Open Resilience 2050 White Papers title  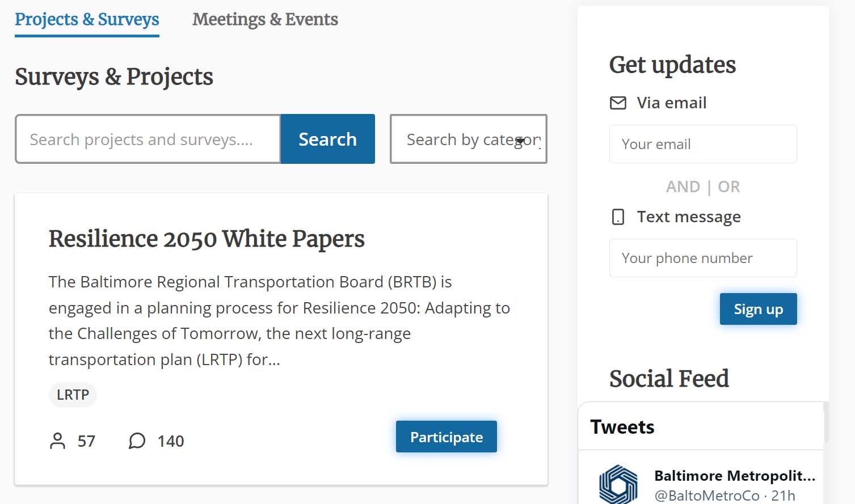tap(207, 239)
